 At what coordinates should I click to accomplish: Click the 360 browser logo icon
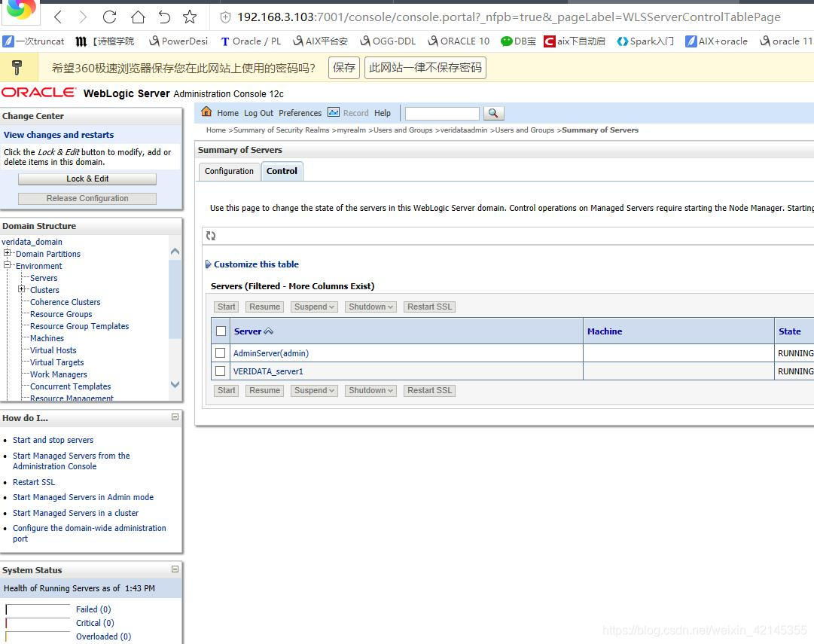[21, 9]
